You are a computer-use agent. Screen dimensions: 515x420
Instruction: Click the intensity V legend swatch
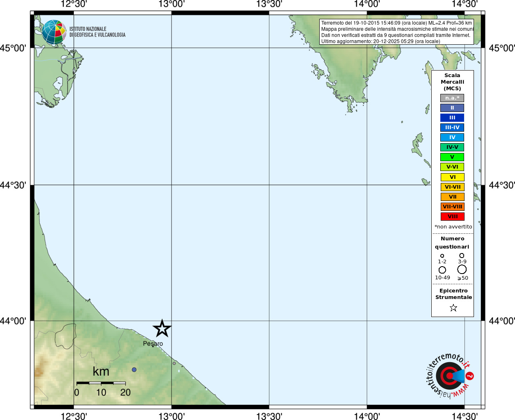[452, 157]
